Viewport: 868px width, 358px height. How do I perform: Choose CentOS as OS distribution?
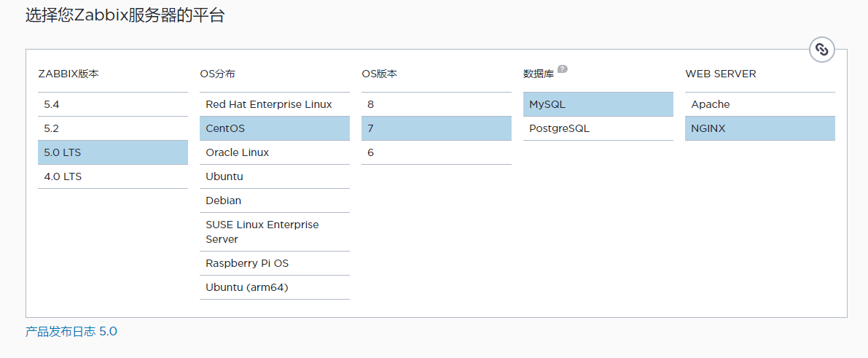pyautogui.click(x=275, y=128)
